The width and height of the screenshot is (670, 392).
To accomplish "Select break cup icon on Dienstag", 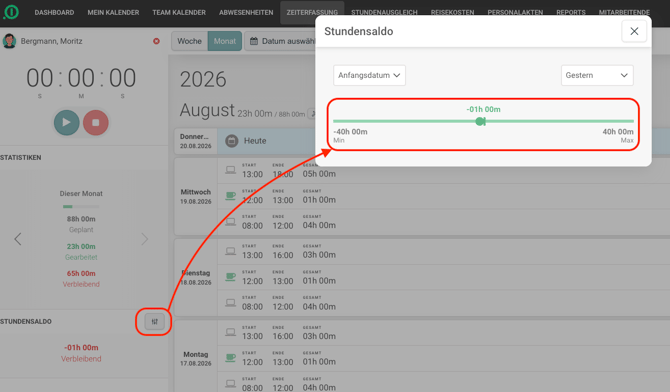I will [231, 277].
